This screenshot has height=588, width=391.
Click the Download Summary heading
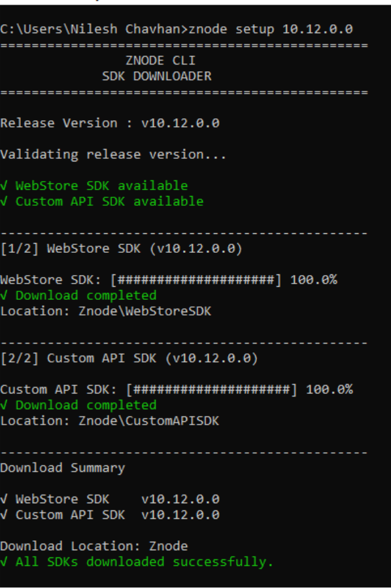63,468
